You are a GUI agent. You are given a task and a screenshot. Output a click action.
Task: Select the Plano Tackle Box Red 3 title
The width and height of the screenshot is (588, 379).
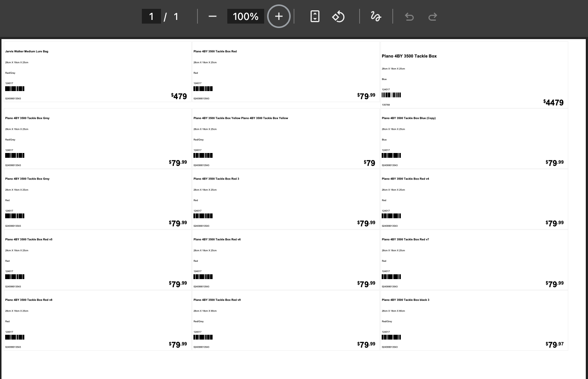point(216,179)
